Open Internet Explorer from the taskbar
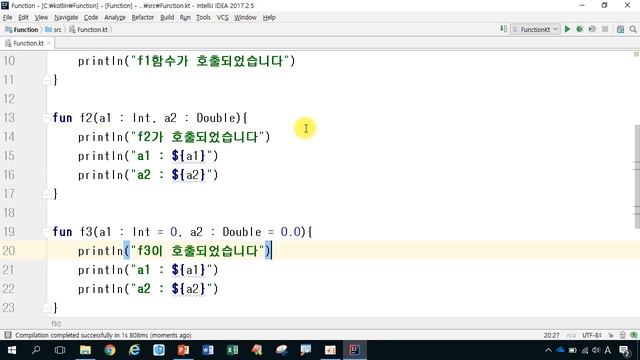This screenshot has width=640, height=360. 134,350
